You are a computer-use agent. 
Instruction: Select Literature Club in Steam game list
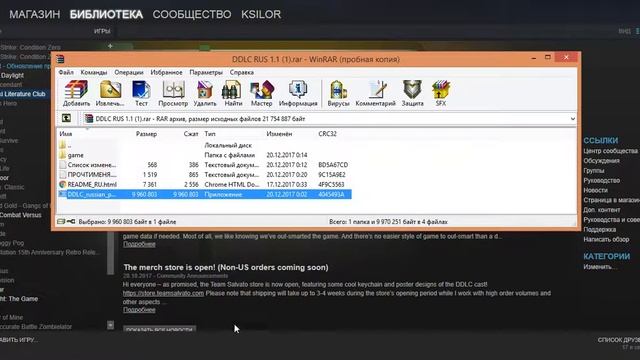23,94
